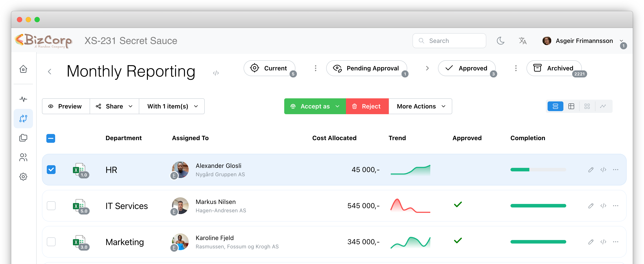Open Settings via the gear icon
This screenshot has width=644, height=264.
click(x=23, y=177)
